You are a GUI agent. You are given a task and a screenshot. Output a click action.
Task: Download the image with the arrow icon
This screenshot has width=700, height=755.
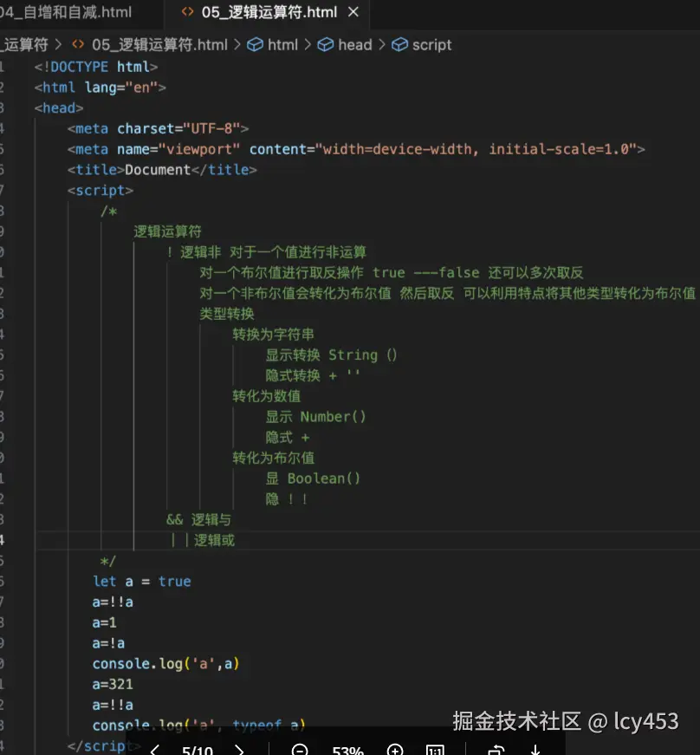535,750
